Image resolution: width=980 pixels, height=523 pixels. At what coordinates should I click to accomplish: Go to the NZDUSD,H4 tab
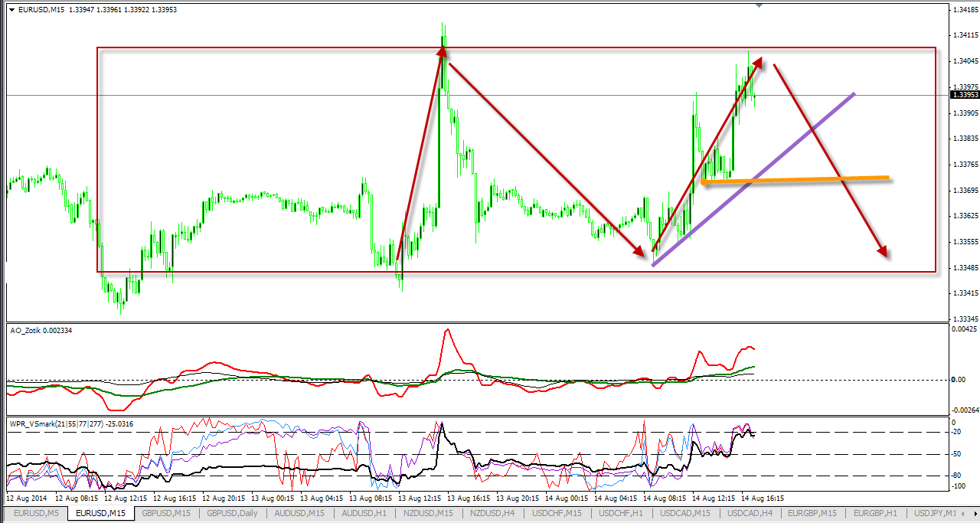coord(492,513)
